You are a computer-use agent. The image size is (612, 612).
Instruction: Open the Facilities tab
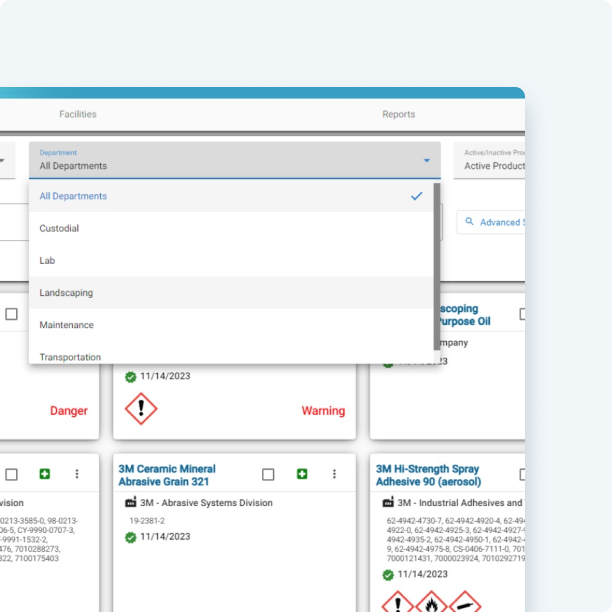pos(78,114)
